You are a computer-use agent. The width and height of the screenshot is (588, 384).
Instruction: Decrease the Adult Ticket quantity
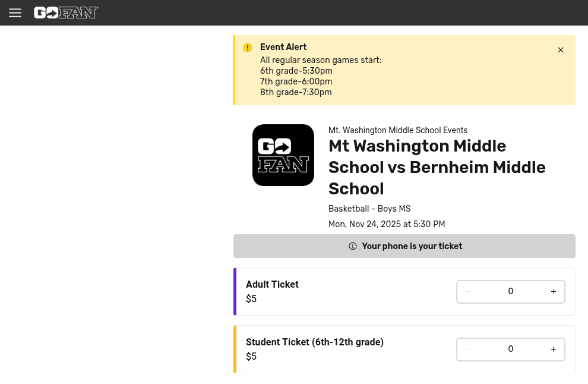[x=468, y=291]
